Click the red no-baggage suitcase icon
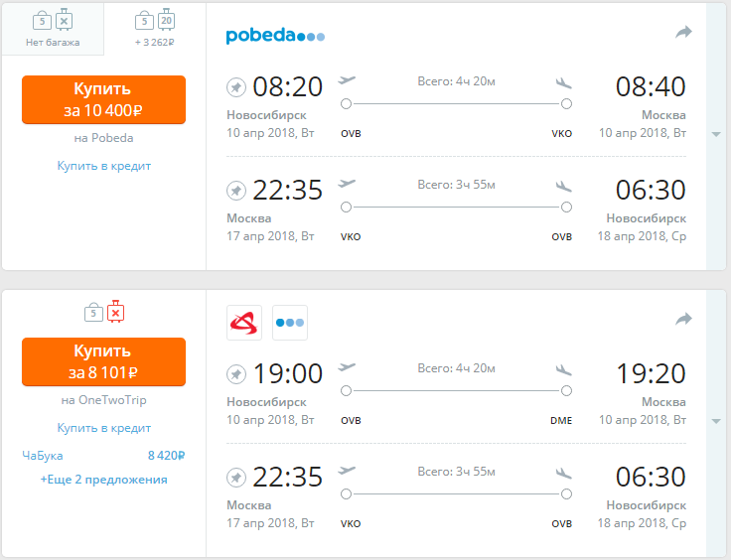The image size is (731, 560). click(115, 312)
